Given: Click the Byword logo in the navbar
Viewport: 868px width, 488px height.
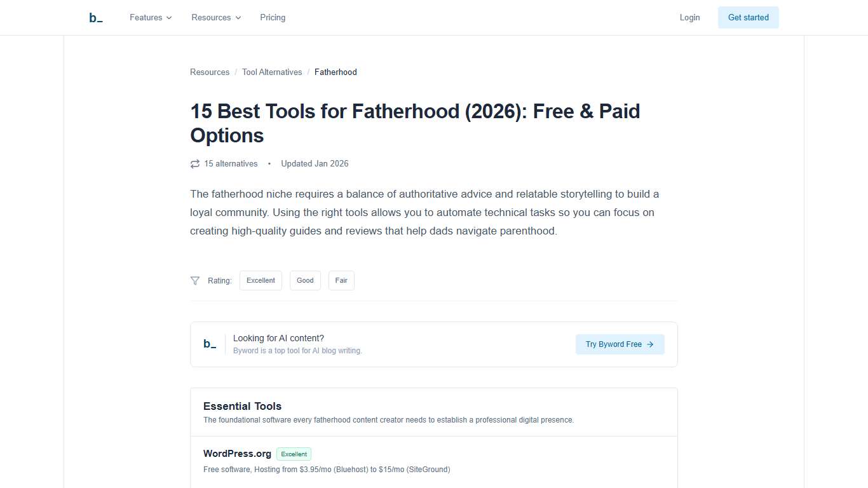Looking at the screenshot, I should pyautogui.click(x=95, y=17).
